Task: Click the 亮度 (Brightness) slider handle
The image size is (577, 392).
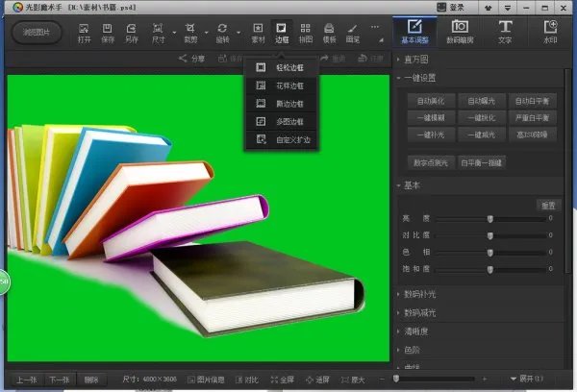Action: pos(490,219)
